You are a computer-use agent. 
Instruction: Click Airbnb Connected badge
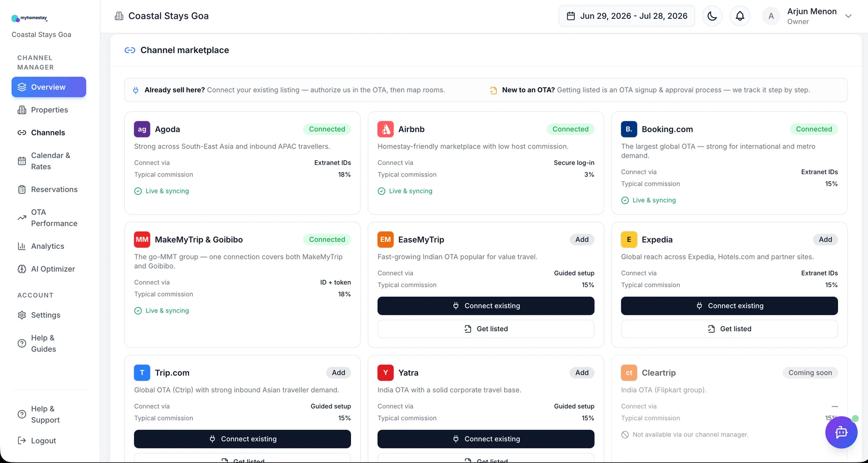click(x=570, y=129)
